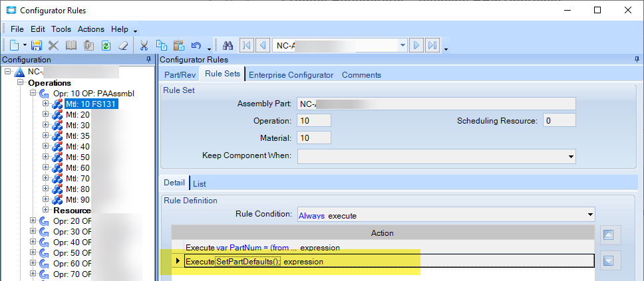Open the Rule Condition dropdown
The height and width of the screenshot is (281, 644).
pos(589,215)
